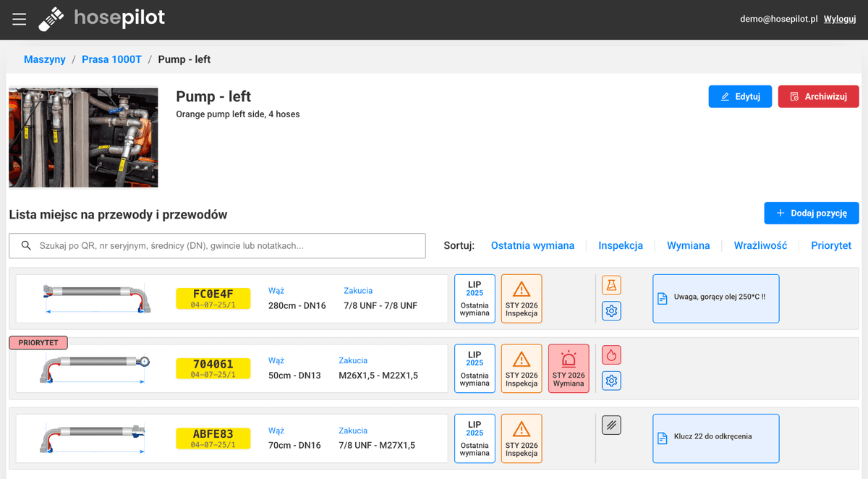The image size is (868, 479).
Task: Open the chemical sensitivity icon on hose FC0E4F
Action: (611, 285)
